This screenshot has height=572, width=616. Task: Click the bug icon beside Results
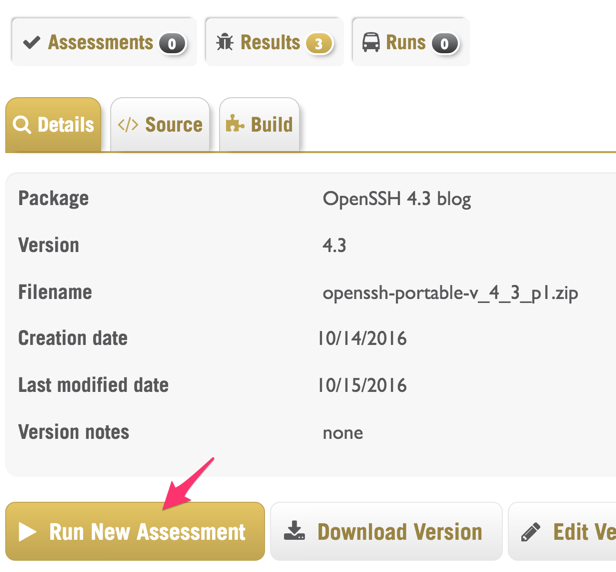click(225, 42)
